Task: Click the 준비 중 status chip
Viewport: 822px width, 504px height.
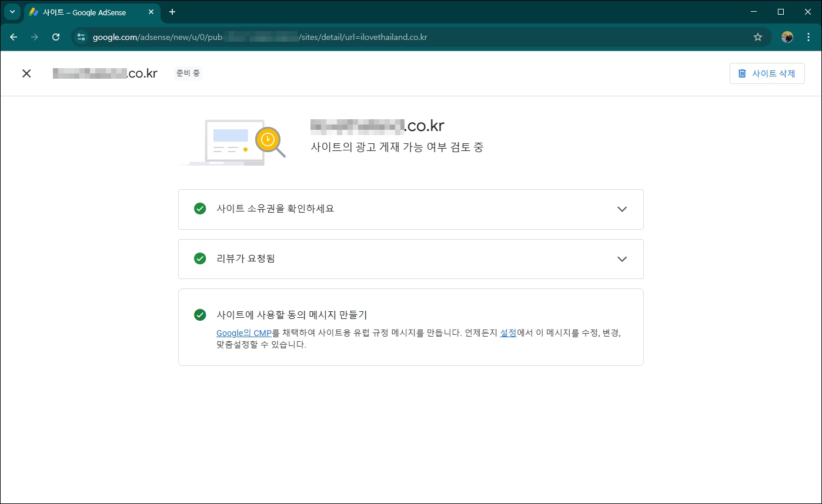Action: pos(188,73)
